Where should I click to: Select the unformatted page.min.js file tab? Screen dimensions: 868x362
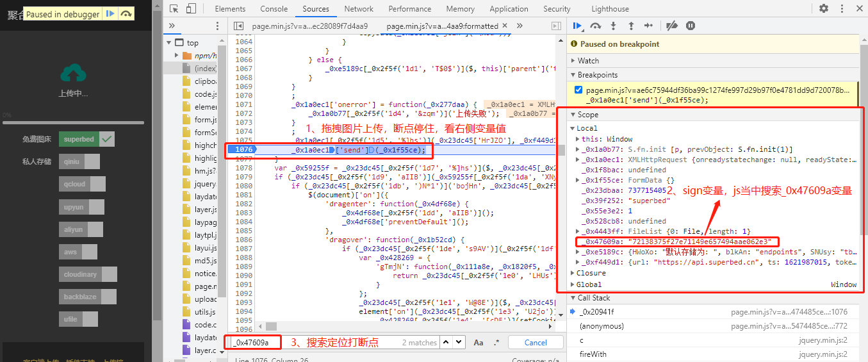pyautogui.click(x=310, y=26)
